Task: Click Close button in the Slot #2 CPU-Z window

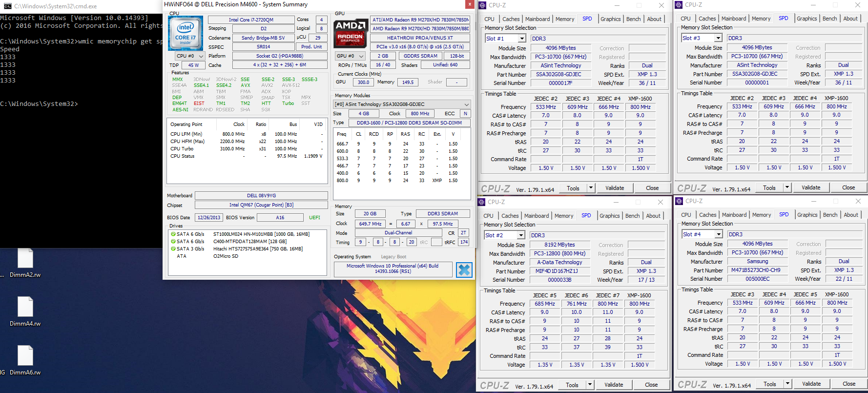Action: (x=651, y=385)
